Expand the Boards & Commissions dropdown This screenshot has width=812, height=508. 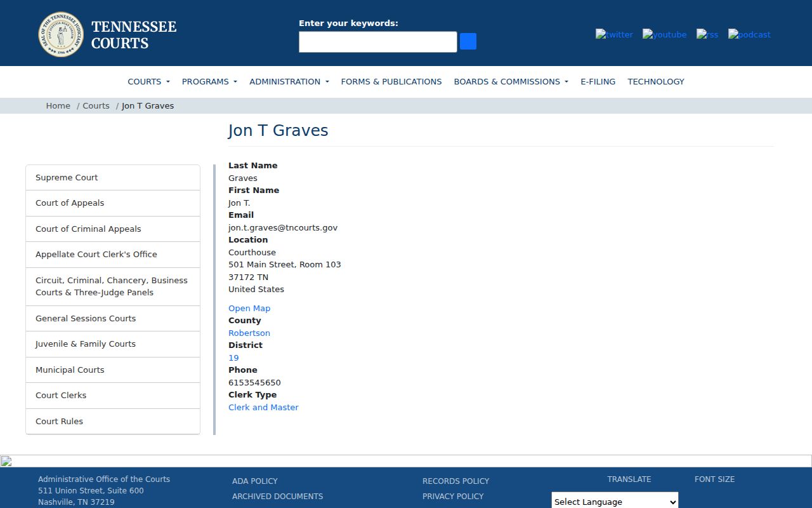coord(511,81)
